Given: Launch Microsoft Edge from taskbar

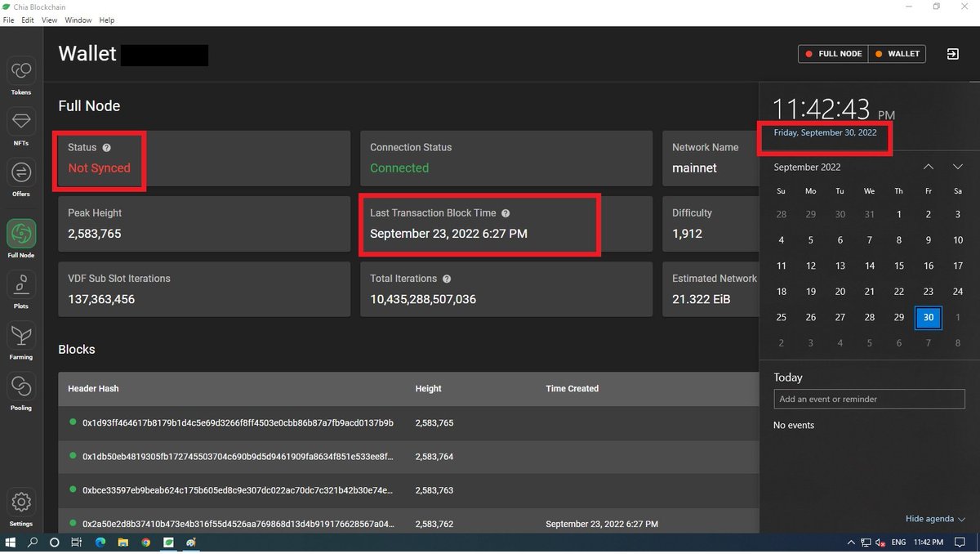Looking at the screenshot, I should [100, 543].
